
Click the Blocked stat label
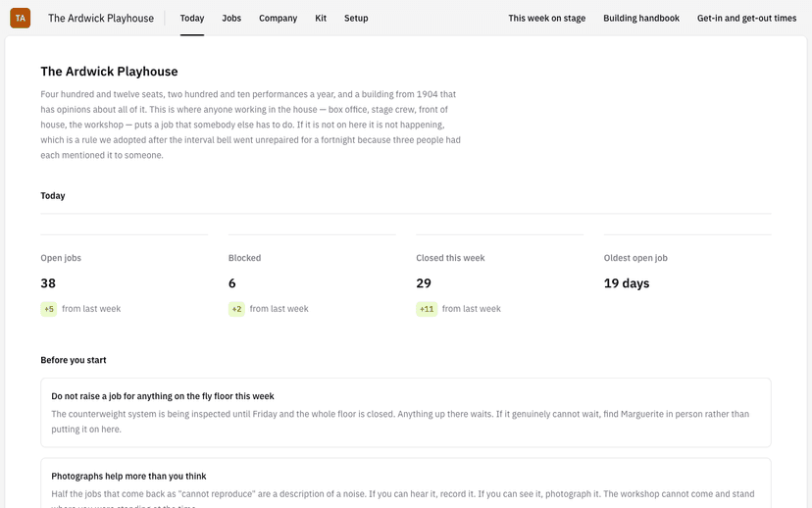click(x=244, y=258)
